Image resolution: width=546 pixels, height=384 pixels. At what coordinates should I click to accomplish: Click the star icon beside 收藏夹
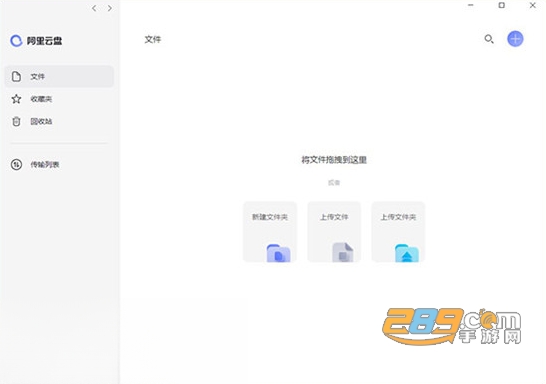pos(16,99)
